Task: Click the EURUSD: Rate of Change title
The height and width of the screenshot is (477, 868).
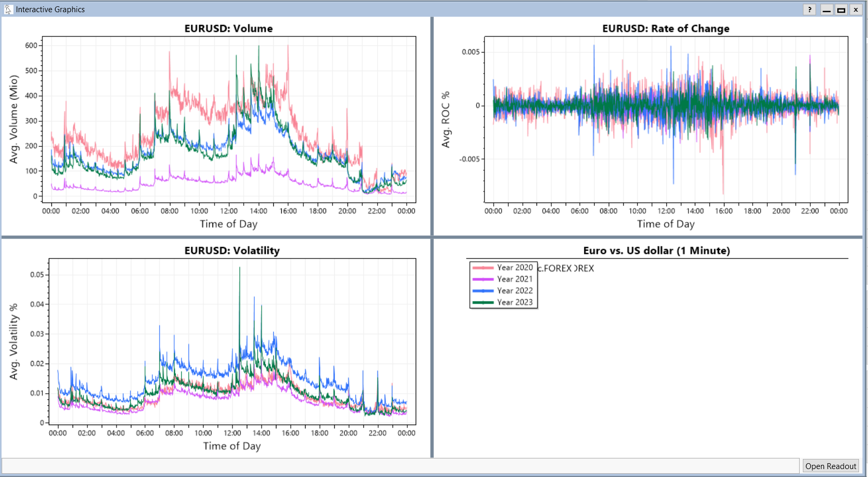Action: 666,29
